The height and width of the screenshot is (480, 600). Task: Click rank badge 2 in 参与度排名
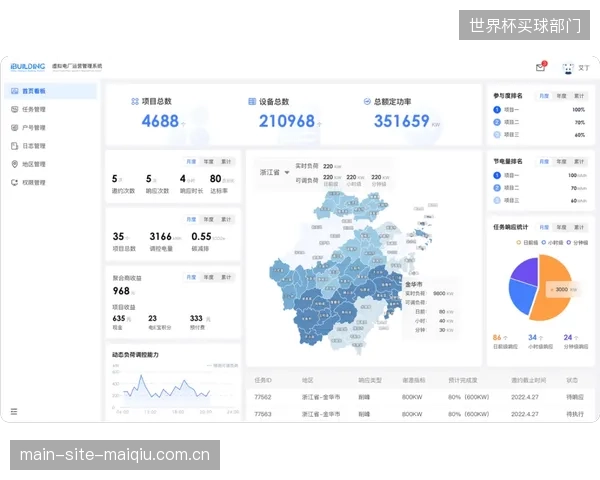point(497,122)
